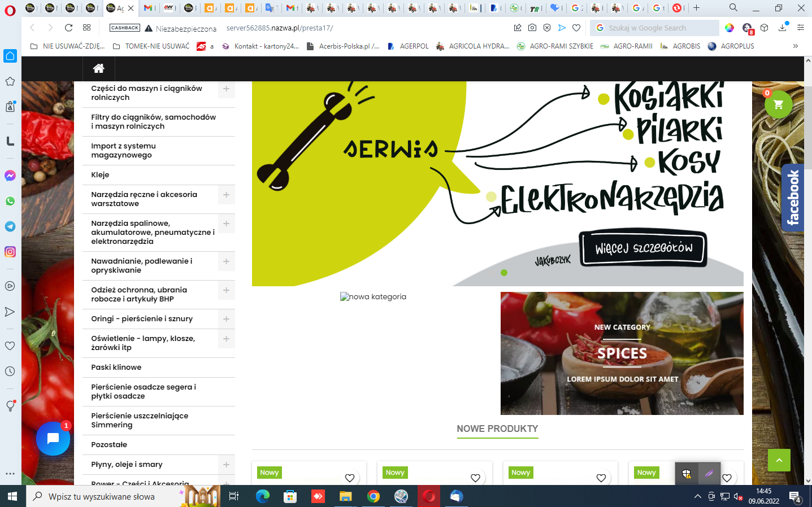This screenshot has height=507, width=812.
Task: Select the green carousel dot on the banner
Action: pos(504,273)
